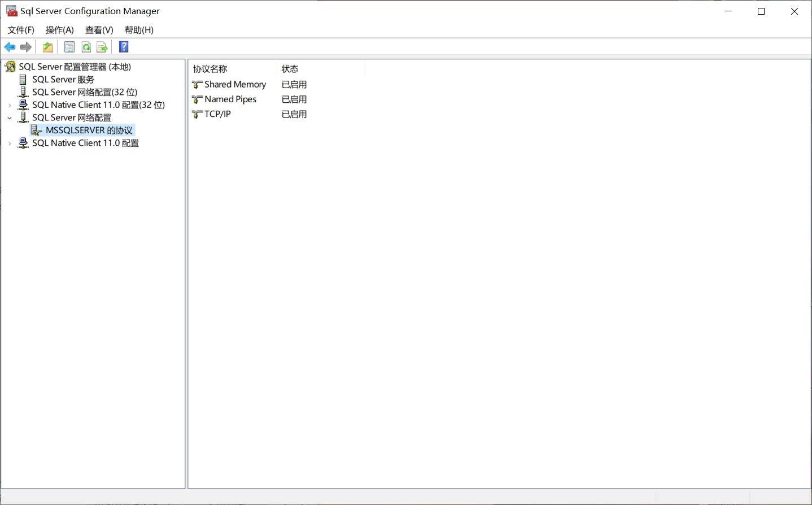
Task: Select the TCP/IP protocol row
Action: pos(217,114)
